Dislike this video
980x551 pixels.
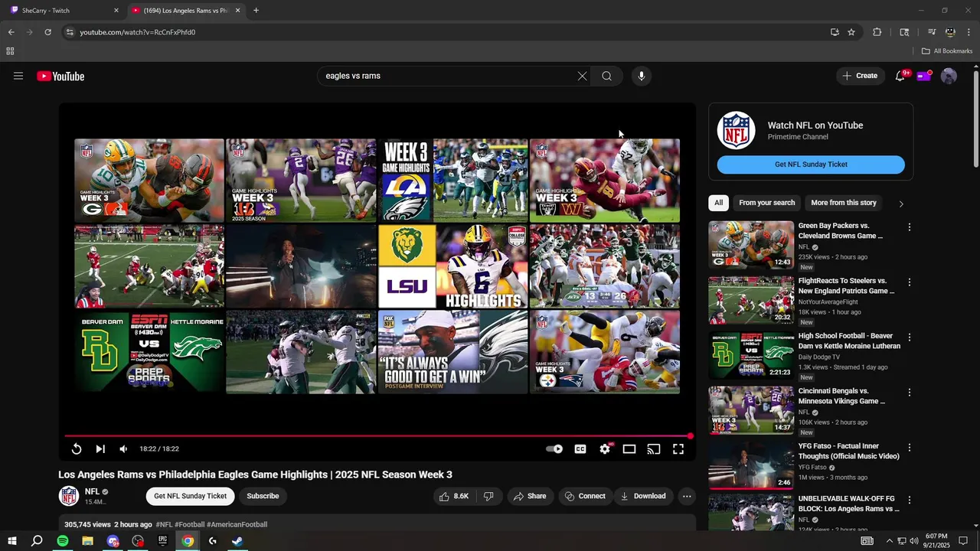point(488,496)
